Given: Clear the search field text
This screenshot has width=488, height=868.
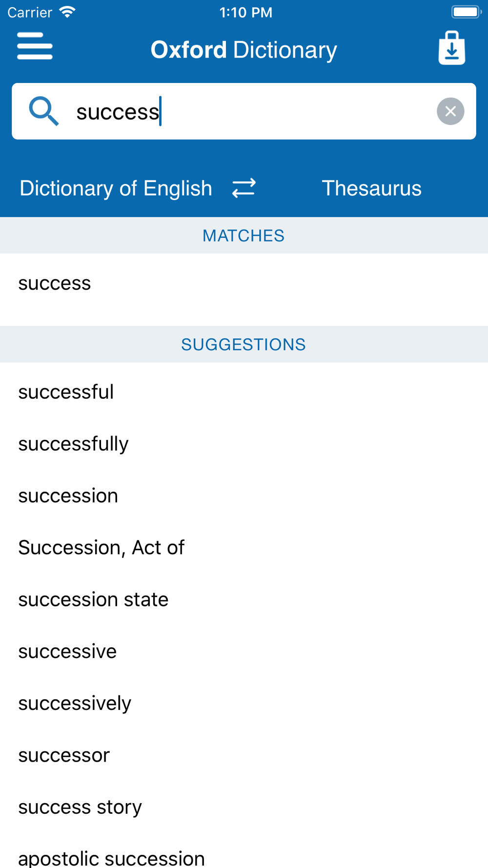Looking at the screenshot, I should [x=450, y=111].
